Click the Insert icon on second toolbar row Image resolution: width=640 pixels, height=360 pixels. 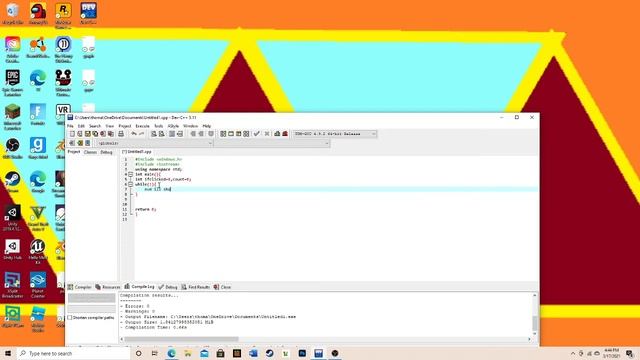tap(72, 143)
